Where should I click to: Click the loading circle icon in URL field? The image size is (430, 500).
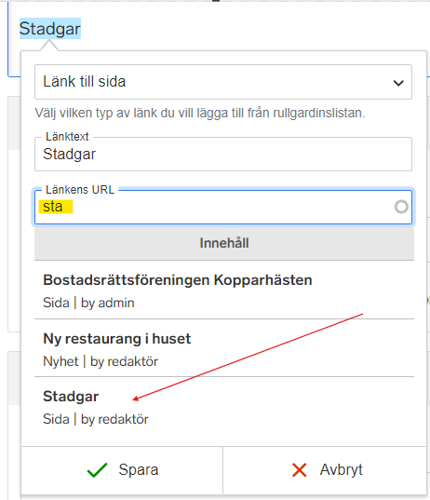401,207
